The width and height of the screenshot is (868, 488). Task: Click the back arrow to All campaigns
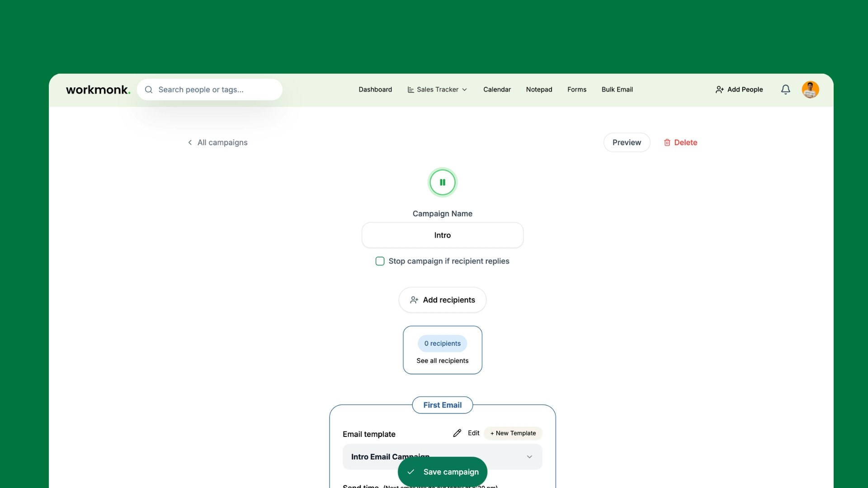click(190, 142)
